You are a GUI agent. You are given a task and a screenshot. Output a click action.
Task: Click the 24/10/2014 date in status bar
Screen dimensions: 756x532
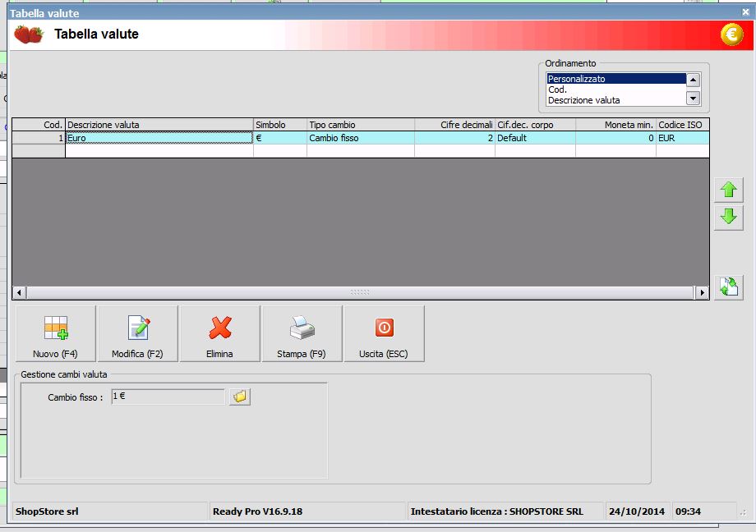click(x=636, y=511)
